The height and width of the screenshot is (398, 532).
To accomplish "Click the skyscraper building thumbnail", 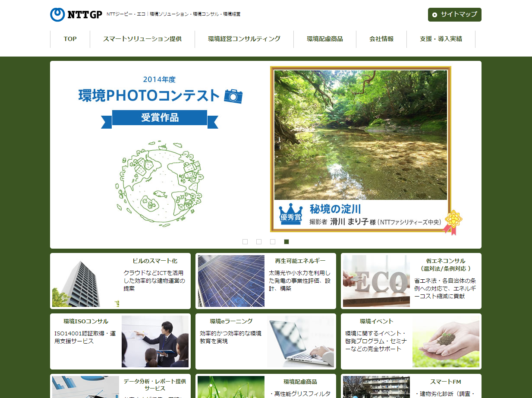I will (x=85, y=281).
